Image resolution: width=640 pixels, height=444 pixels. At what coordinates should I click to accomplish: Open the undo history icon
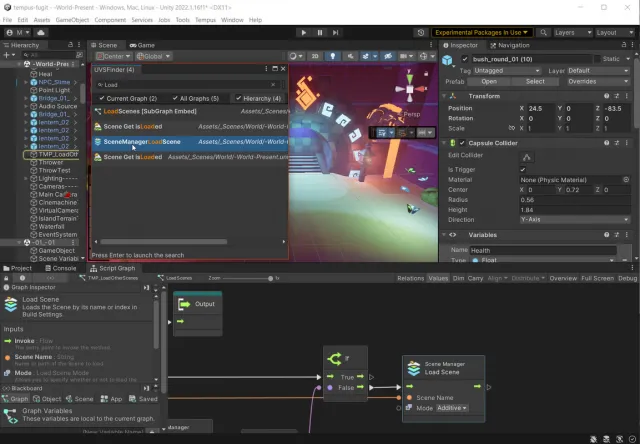pyautogui.click(x=421, y=33)
